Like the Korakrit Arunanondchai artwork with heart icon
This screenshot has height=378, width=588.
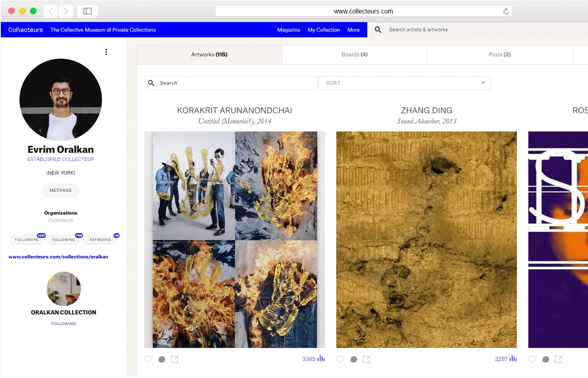pos(148,359)
